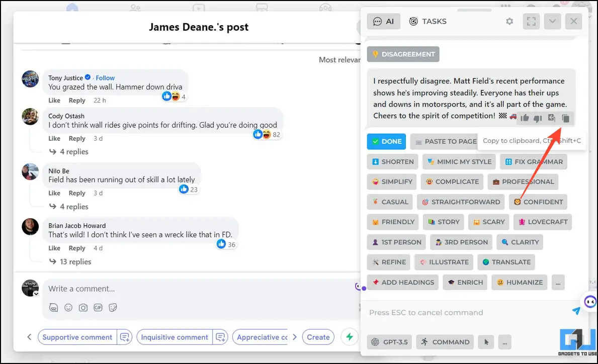
Task: Collapse the AI panel with the chevron
Action: pos(552,21)
